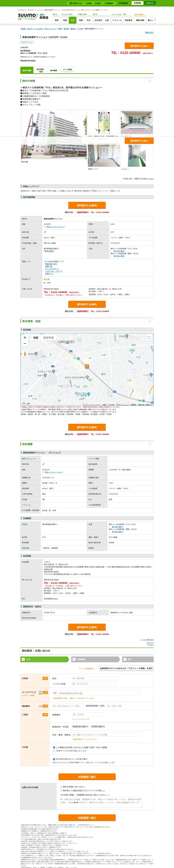This screenshot has height=868, width=174.
Task: Expand the 暮らし navigation menu
Action: pos(151,20)
